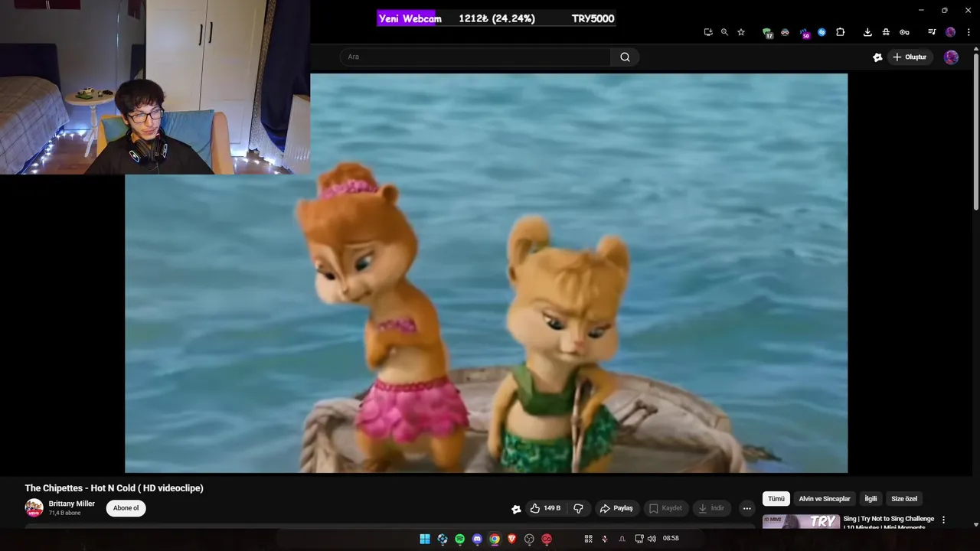Image resolution: width=980 pixels, height=551 pixels.
Task: Open the Chrome three-dot menu
Action: coord(969,32)
